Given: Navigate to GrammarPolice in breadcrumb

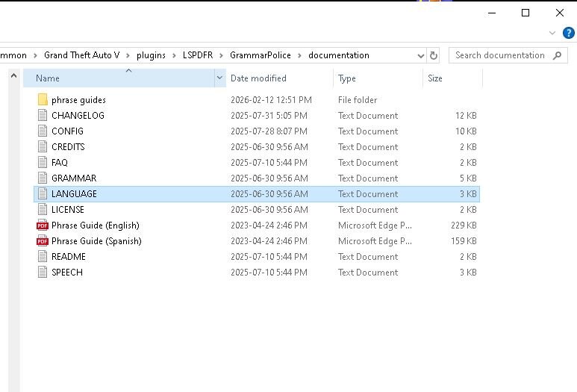Looking at the screenshot, I should [260, 55].
